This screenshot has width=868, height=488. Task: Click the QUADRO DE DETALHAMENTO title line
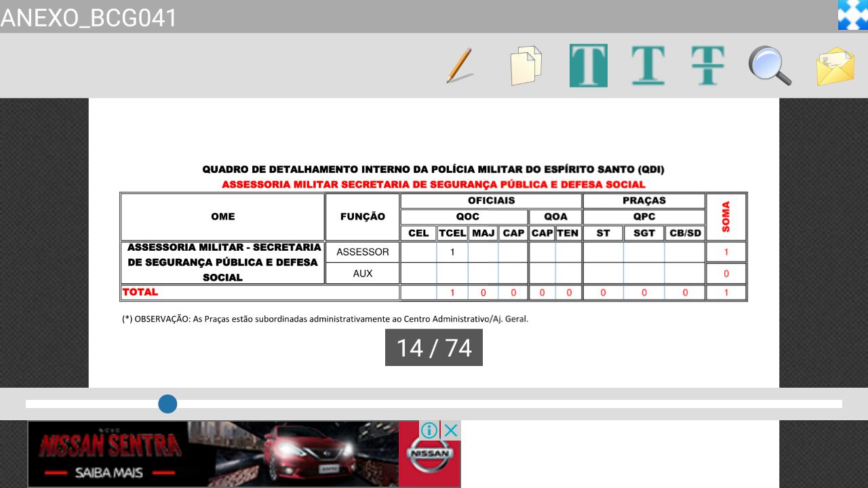coord(433,169)
